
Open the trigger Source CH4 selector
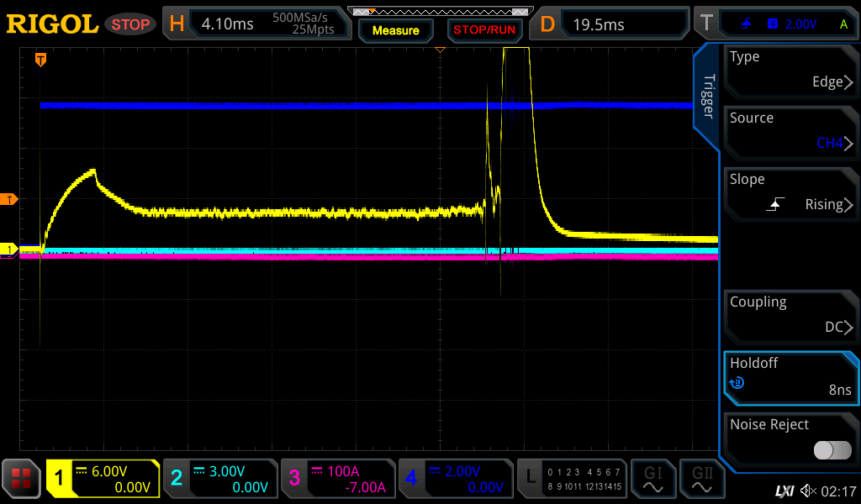(x=790, y=131)
